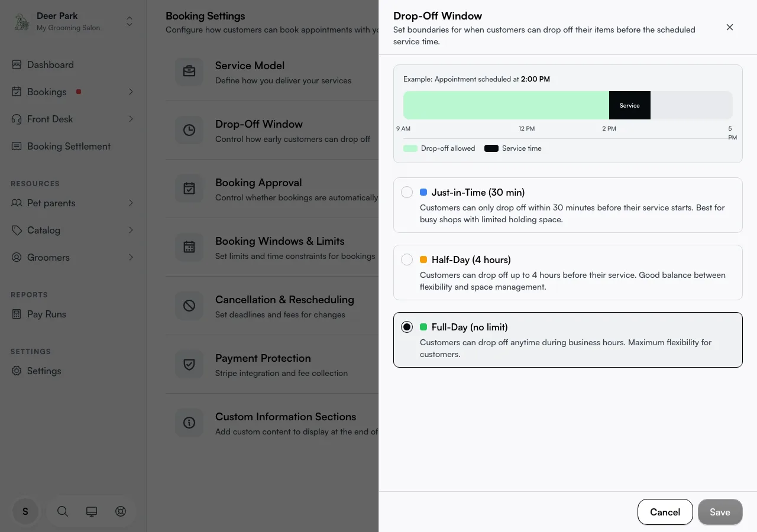Click the Settings gear icon
The image size is (757, 532).
17,371
